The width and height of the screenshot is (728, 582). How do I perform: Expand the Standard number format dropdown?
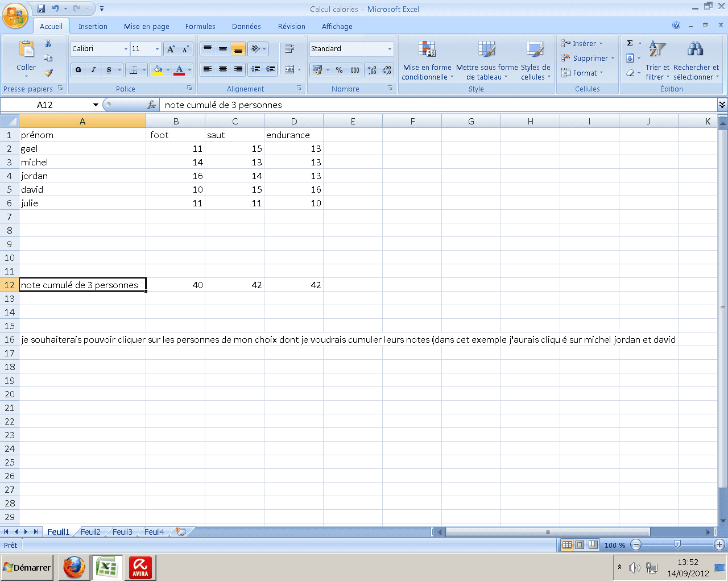390,49
